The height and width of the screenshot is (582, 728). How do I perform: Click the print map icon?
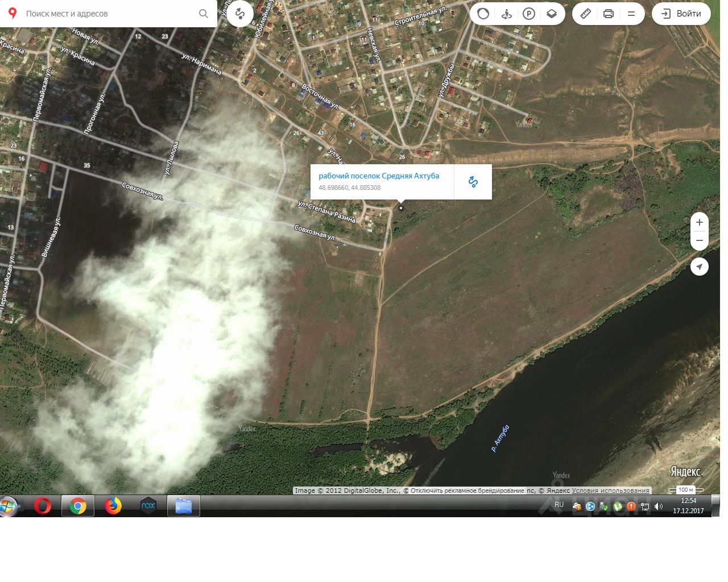pyautogui.click(x=609, y=14)
